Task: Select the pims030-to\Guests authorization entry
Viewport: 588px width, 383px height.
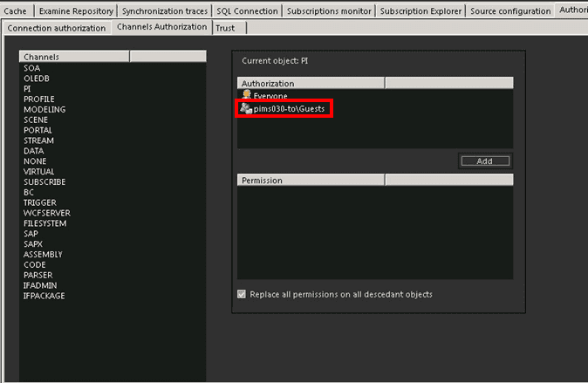Action: pos(289,109)
